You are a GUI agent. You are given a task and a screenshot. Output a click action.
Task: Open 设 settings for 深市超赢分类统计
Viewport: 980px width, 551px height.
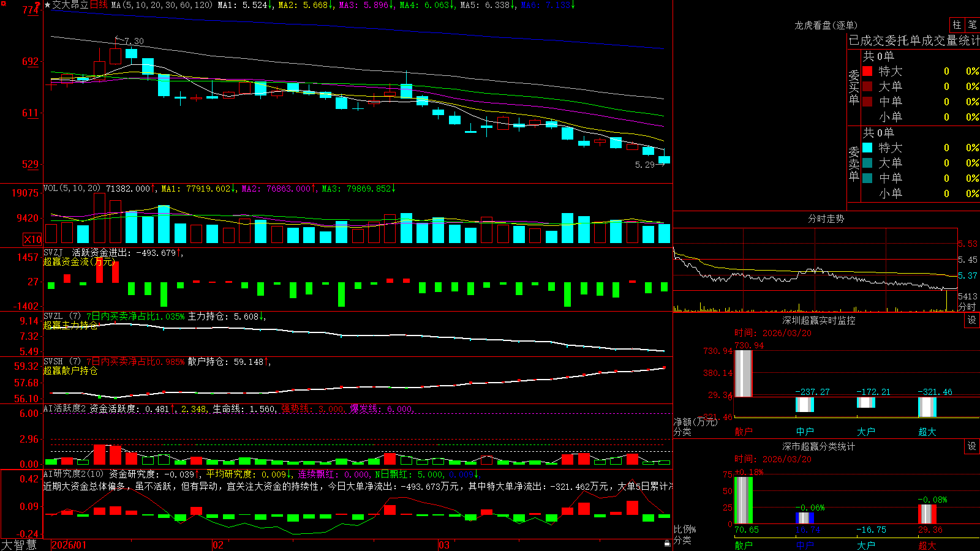[x=972, y=446]
